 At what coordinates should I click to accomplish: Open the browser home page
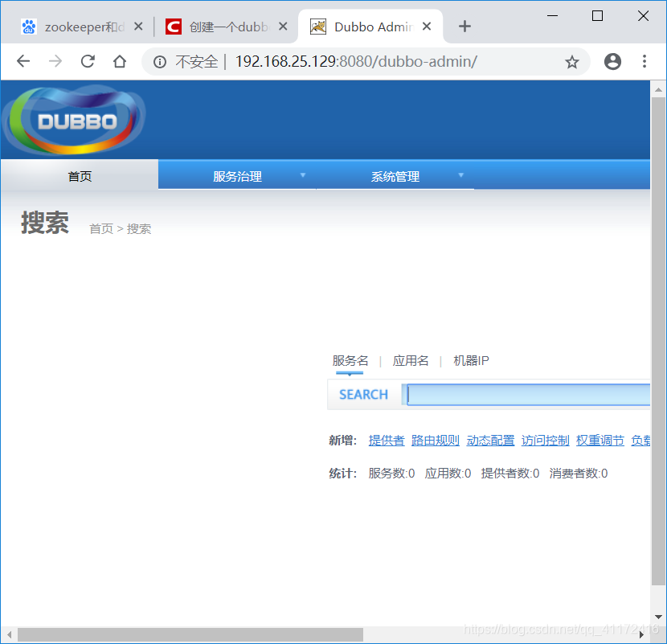point(119,61)
